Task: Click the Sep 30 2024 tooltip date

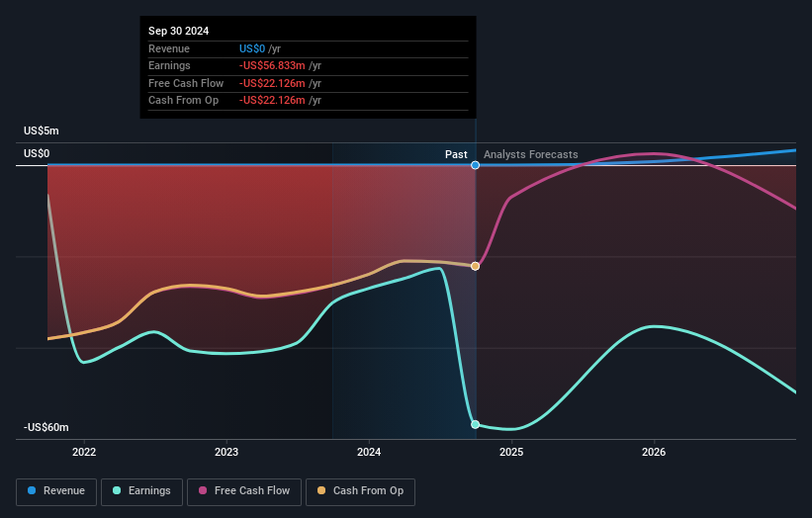Action: tap(179, 31)
